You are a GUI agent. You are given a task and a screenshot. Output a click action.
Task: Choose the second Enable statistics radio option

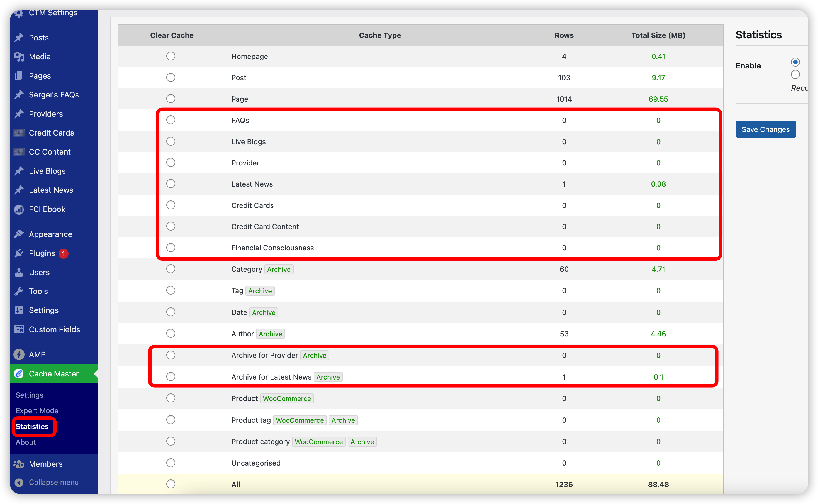tap(795, 74)
